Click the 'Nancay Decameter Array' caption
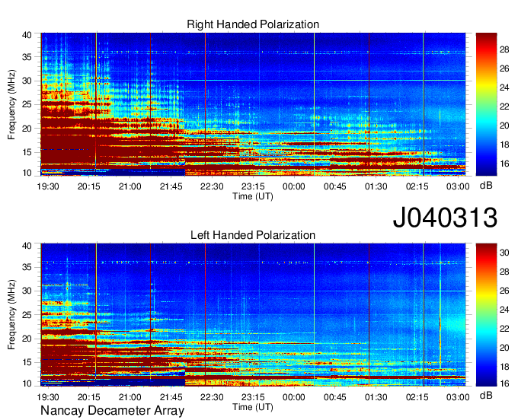The width and height of the screenshot is (518, 420). (x=112, y=411)
